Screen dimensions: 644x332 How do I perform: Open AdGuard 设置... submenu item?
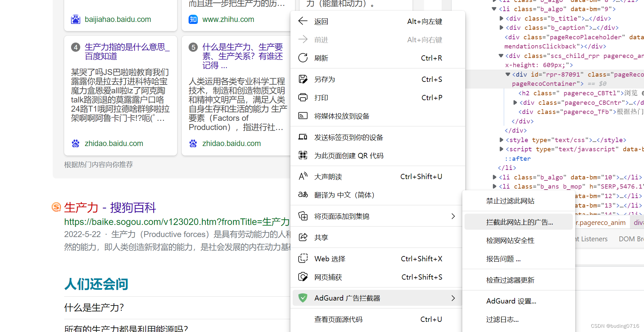click(519, 301)
